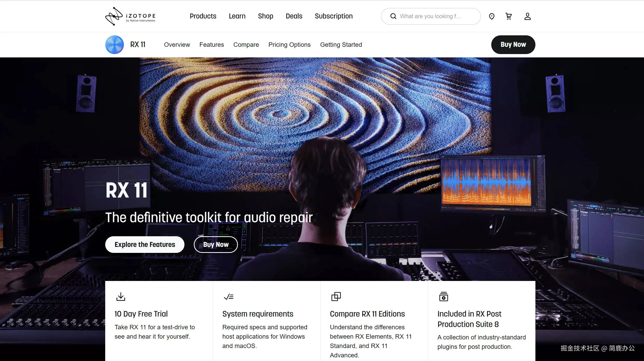
Task: Click the 'The definitive toolkit for audio repair' tagline
Action: (x=209, y=218)
